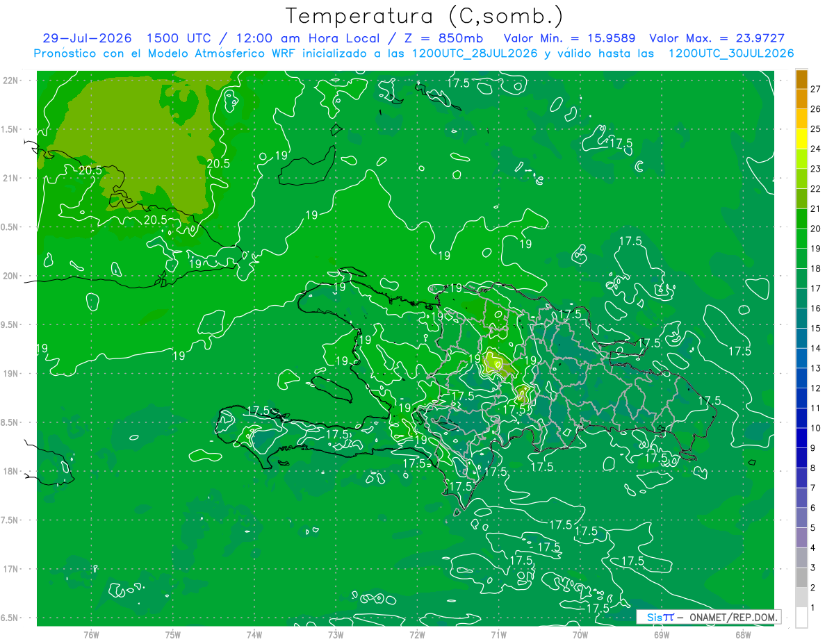Click the '6.5N' latitude axis label
834x644 pixels.
tap(10, 618)
